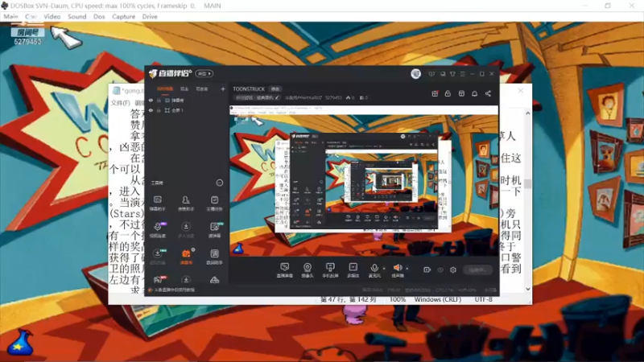Toggle the lock on the first source row

pos(159,100)
